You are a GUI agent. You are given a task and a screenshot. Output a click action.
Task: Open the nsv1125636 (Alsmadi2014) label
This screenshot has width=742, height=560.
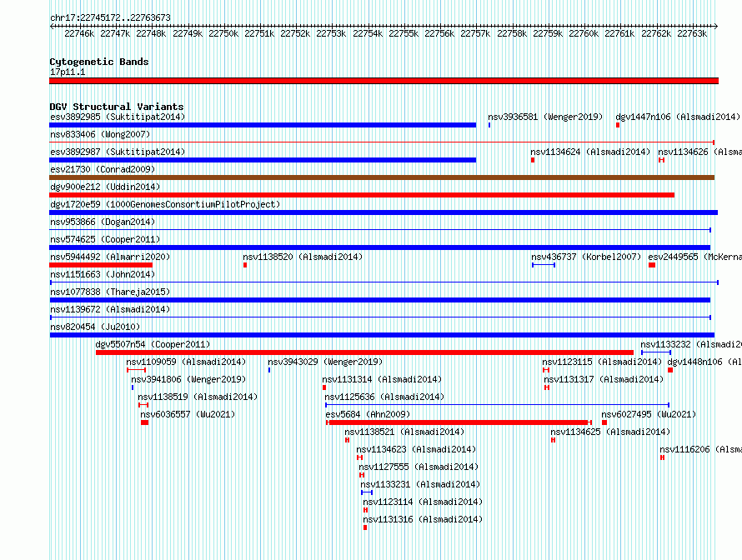[x=384, y=397]
